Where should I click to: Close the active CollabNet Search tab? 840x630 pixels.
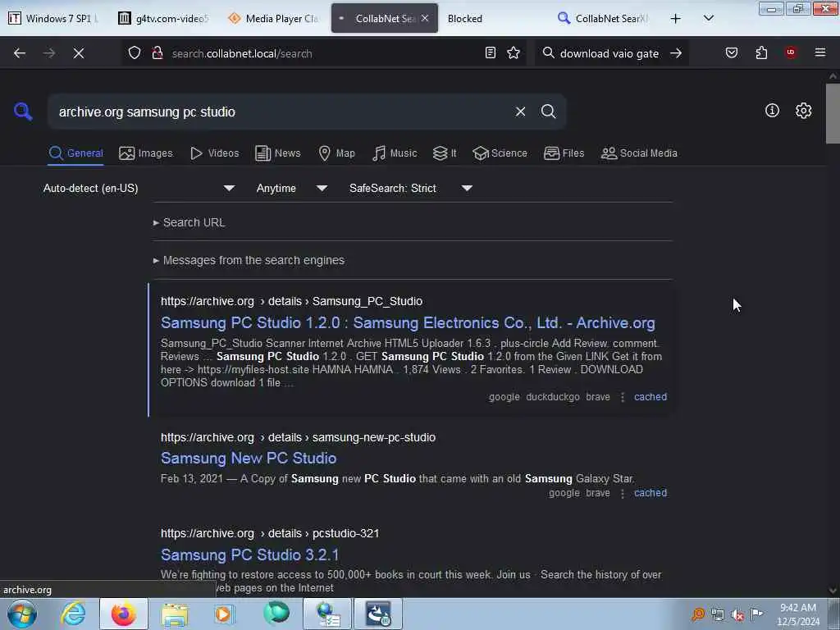click(425, 18)
